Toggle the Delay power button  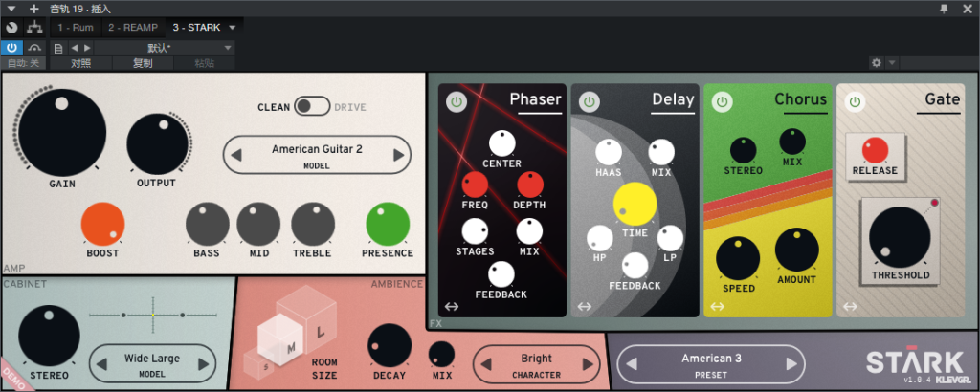[x=589, y=101]
